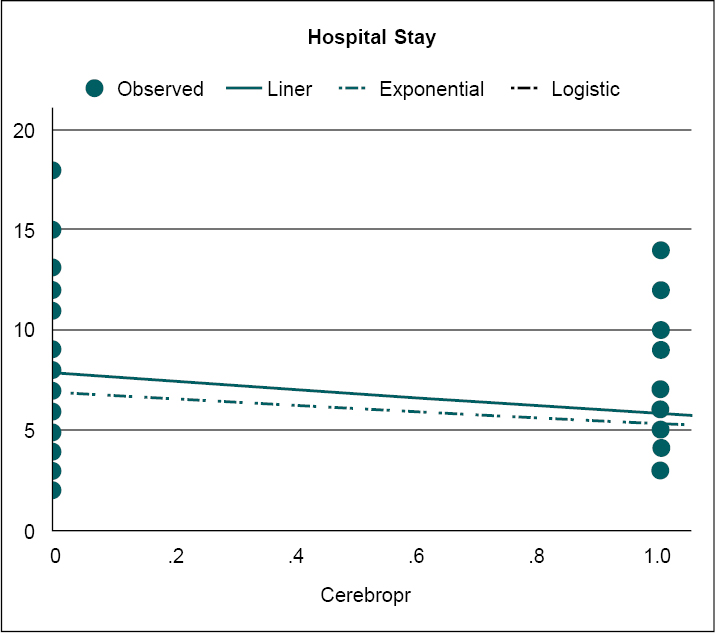Click the x-axis tick label .8
Image resolution: width=715 pixels, height=633 pixels.
point(537,557)
